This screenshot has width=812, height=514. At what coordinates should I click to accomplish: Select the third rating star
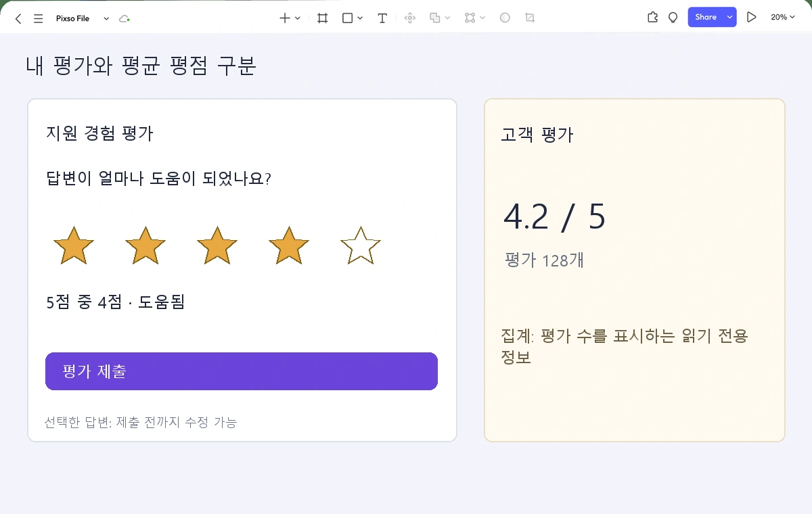click(217, 246)
